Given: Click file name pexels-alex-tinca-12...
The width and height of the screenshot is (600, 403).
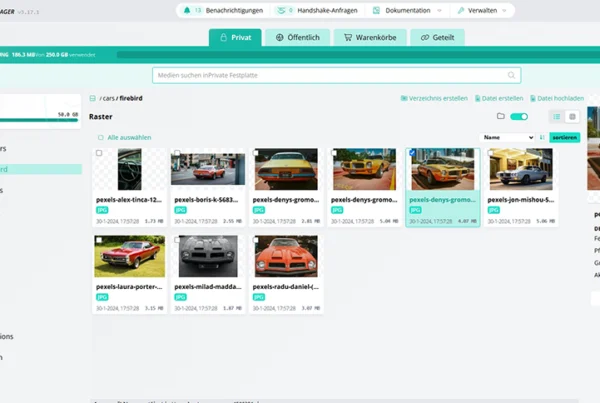Looking at the screenshot, I should 129,200.
